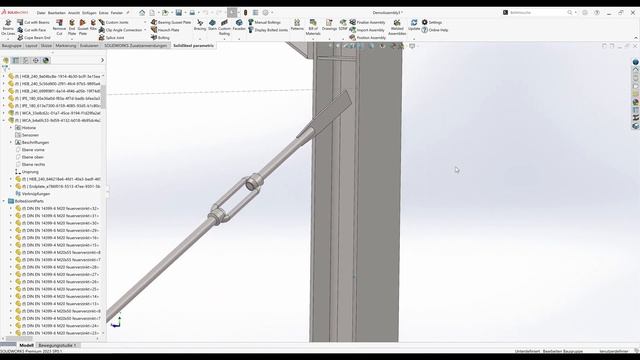640x360 pixels.
Task: Select Ebene vorne plane in tree
Action: coord(30,150)
